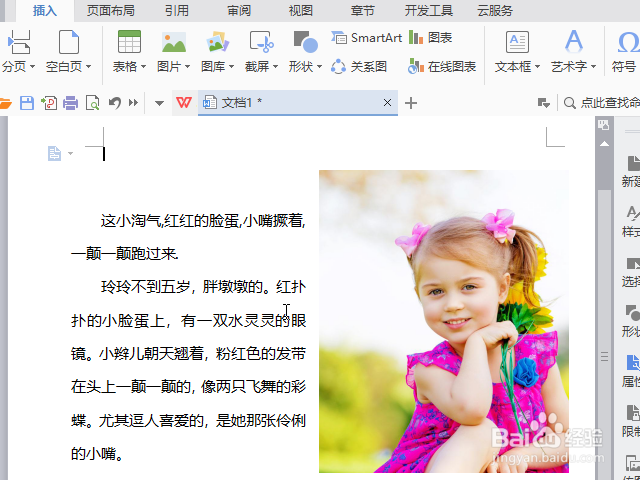Click the search magnifier icon

click(x=569, y=103)
